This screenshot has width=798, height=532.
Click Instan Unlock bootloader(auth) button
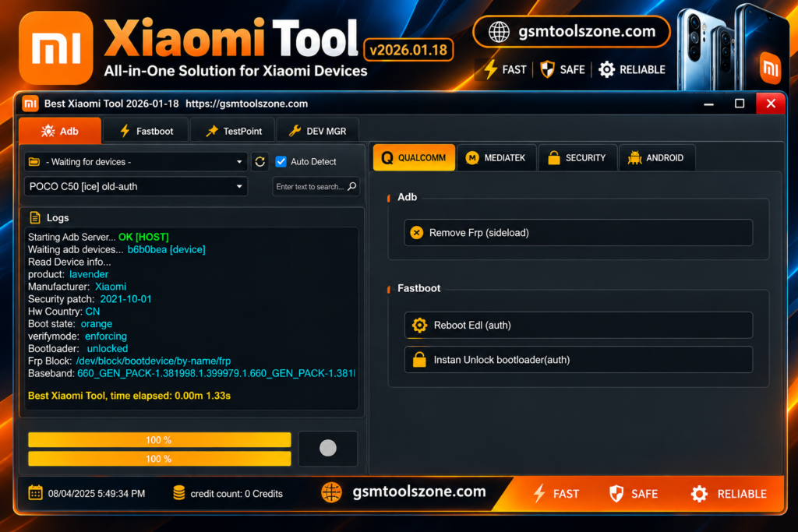tap(578, 360)
